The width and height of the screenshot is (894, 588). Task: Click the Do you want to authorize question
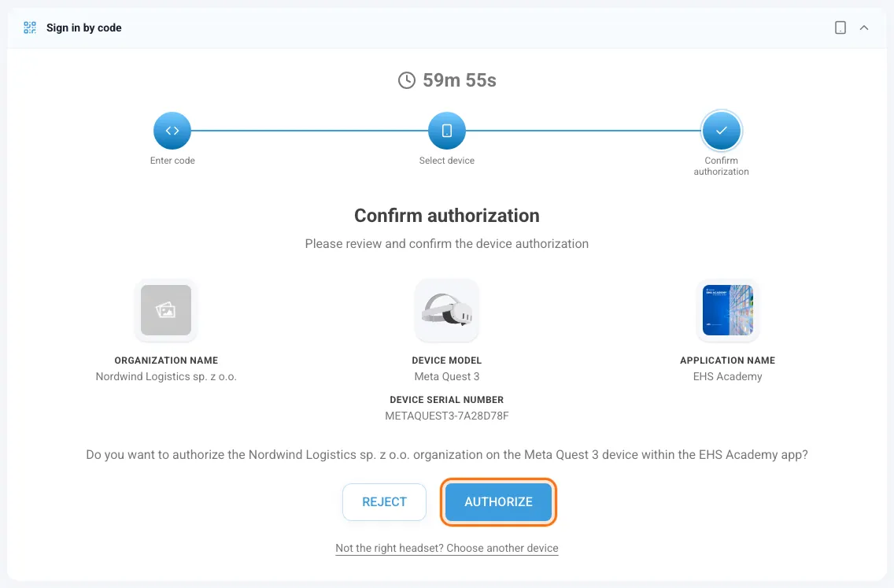coord(447,454)
